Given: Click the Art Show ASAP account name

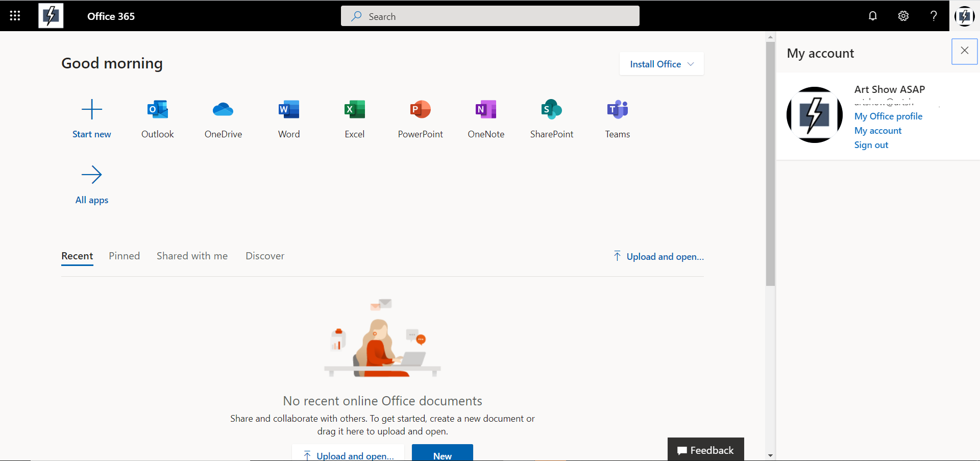Looking at the screenshot, I should point(890,89).
